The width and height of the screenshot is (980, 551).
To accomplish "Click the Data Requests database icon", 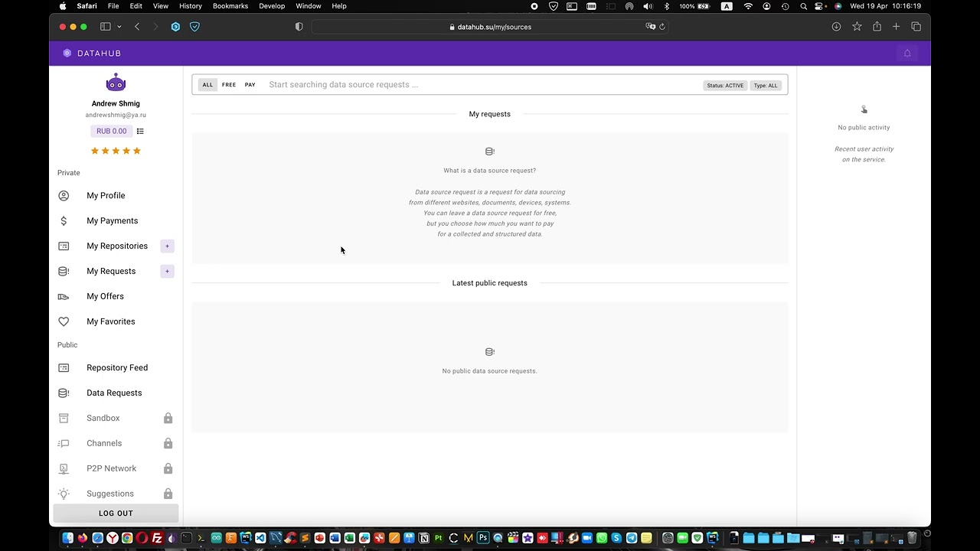I will click(x=64, y=393).
